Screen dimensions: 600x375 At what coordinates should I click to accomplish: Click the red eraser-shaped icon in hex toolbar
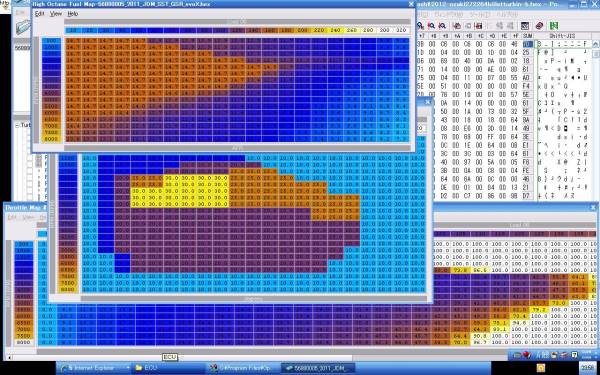coord(539,26)
